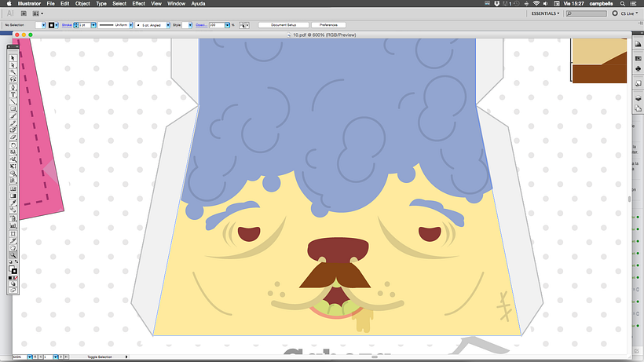Open the Ayuda menu

pyautogui.click(x=198, y=3)
